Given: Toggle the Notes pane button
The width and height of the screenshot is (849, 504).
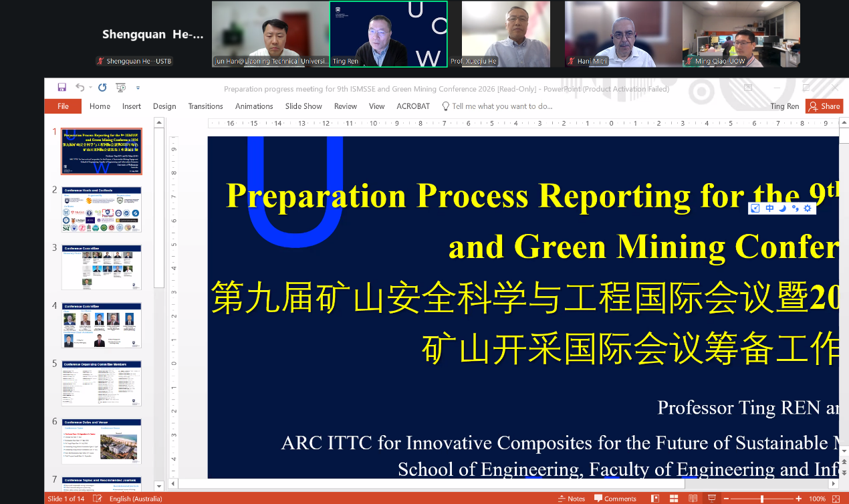Looking at the screenshot, I should [572, 499].
